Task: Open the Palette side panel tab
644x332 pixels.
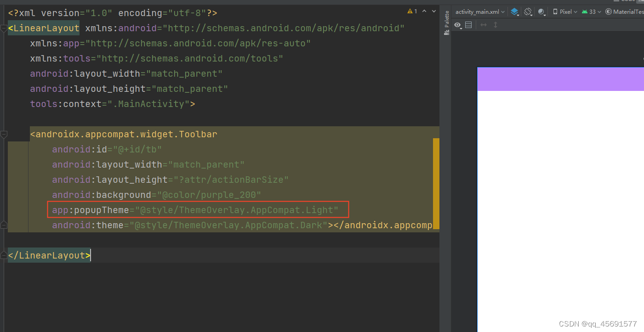Action: tap(446, 23)
